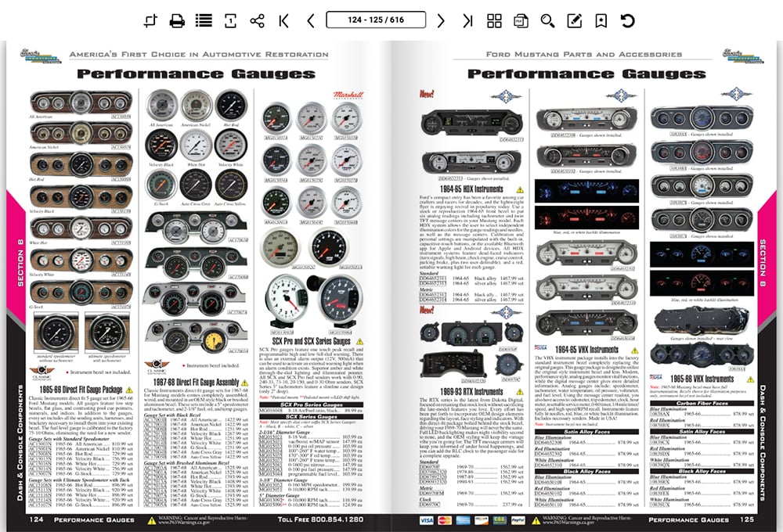Image resolution: width=783 pixels, height=532 pixels.
Task: Click the America's First Choice header text
Action: coord(199,55)
